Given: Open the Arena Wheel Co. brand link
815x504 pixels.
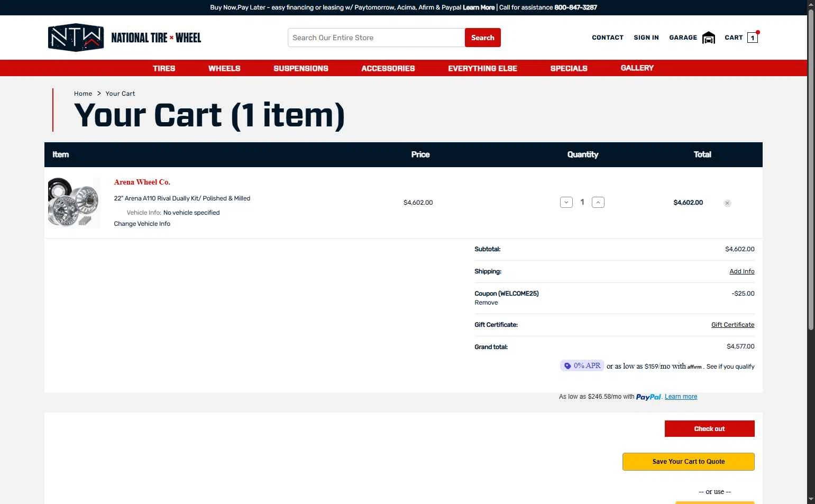Looking at the screenshot, I should pos(142,182).
